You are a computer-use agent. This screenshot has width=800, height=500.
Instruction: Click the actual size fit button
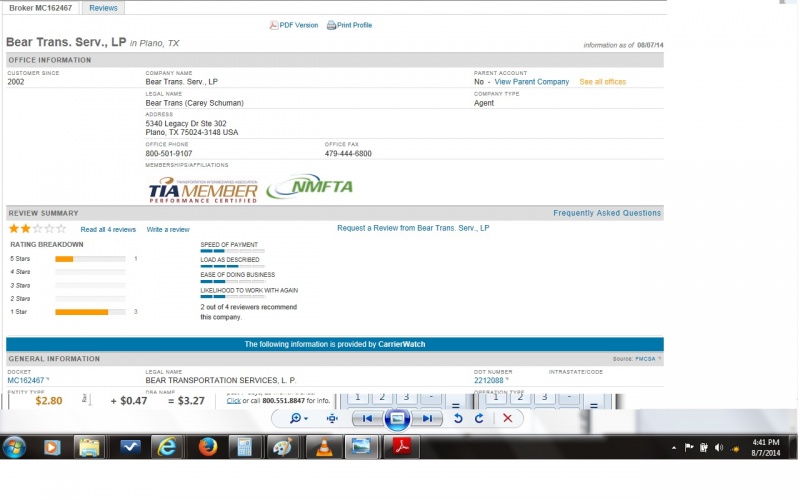332,418
